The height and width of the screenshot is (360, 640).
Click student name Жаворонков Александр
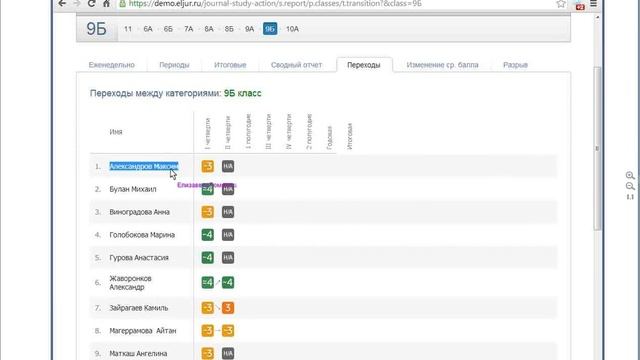click(x=130, y=283)
